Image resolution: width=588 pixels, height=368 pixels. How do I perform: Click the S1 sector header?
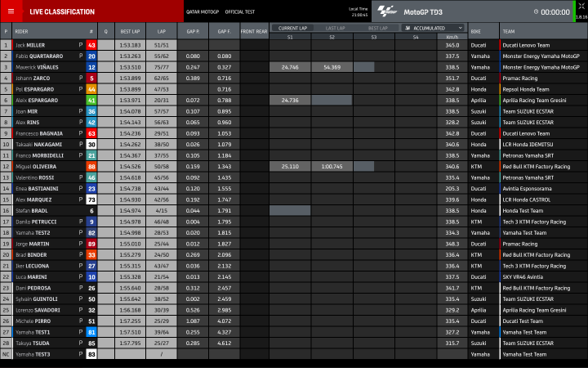(290, 37)
